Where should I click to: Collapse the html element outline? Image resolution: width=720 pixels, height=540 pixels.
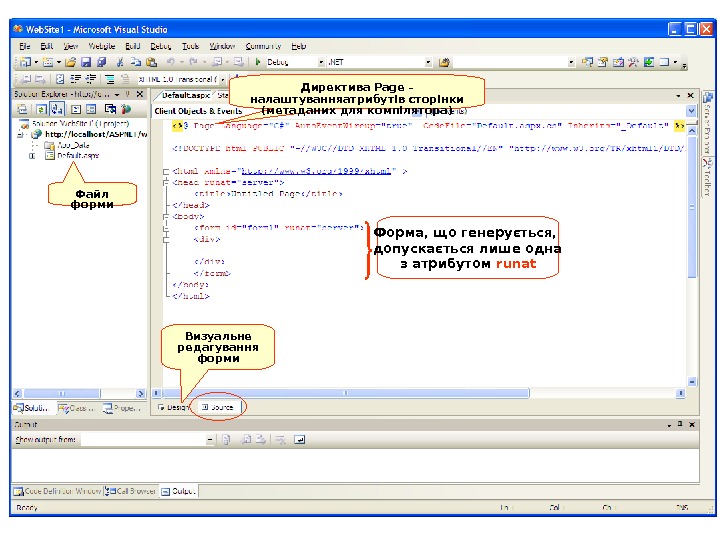click(166, 171)
